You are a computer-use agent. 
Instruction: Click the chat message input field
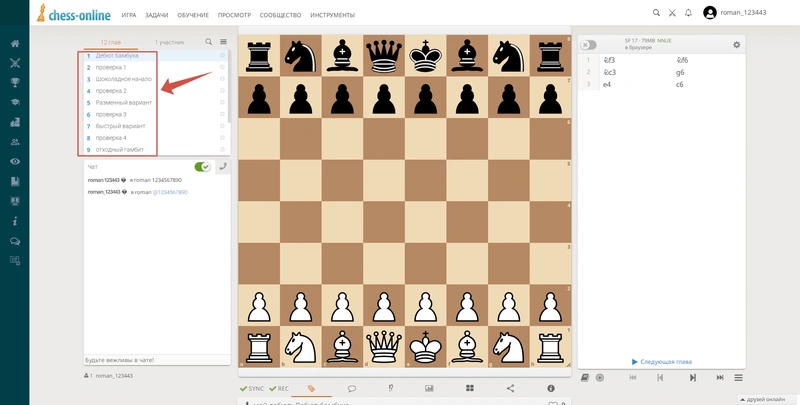click(x=157, y=360)
